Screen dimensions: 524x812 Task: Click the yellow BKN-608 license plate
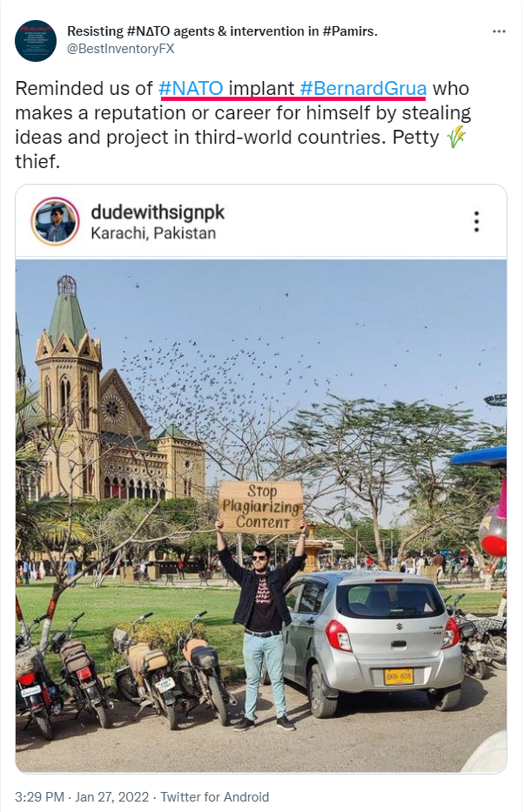pos(399,676)
